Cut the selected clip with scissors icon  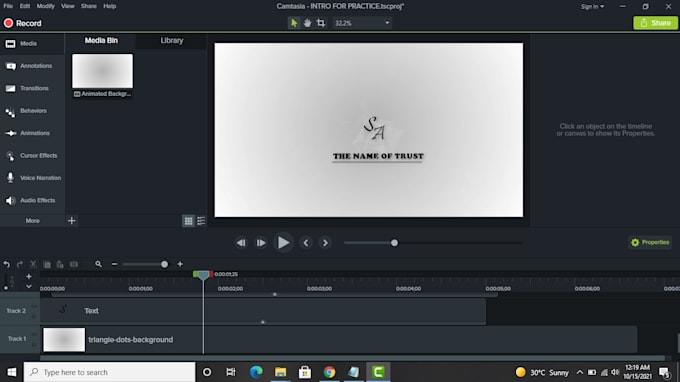pyautogui.click(x=33, y=264)
